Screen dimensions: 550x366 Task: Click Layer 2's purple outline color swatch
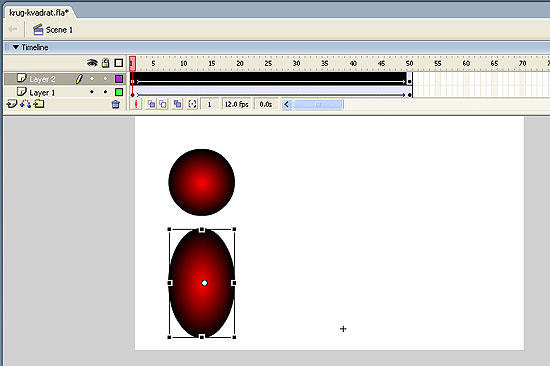click(x=119, y=79)
